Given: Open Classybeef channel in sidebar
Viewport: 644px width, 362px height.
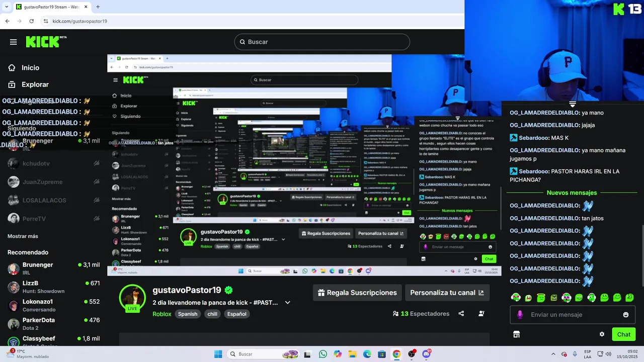Looking at the screenshot, I should [53, 340].
